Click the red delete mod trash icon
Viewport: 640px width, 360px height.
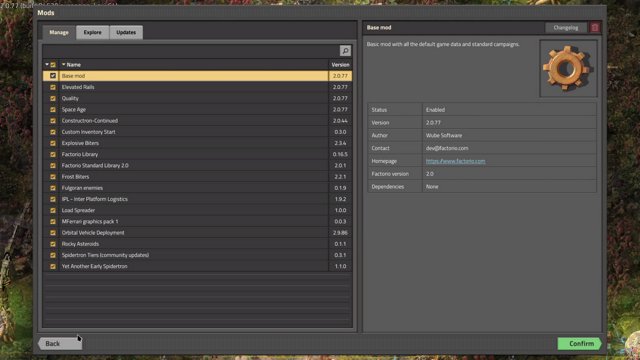tap(595, 27)
